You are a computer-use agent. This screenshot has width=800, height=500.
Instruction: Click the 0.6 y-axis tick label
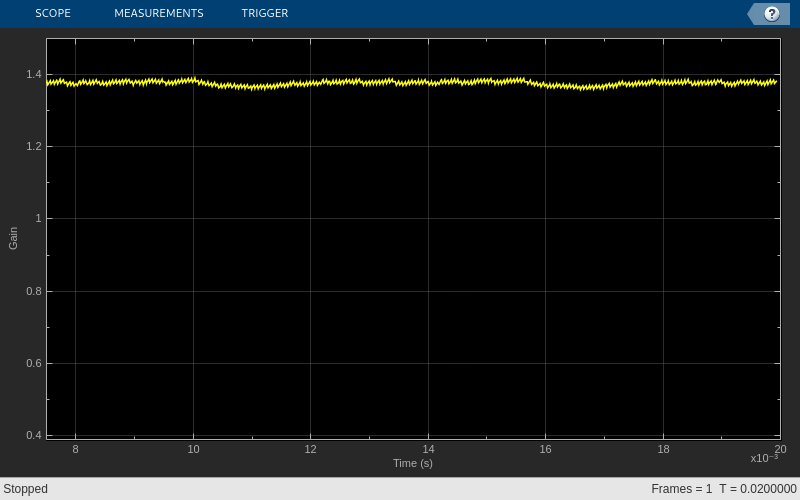tap(34, 363)
